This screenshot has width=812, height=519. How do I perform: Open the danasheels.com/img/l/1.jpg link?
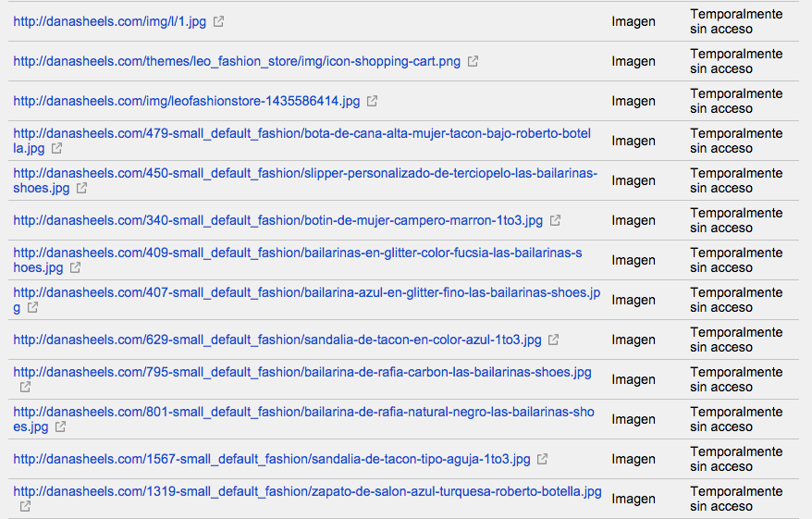pyautogui.click(x=110, y=21)
